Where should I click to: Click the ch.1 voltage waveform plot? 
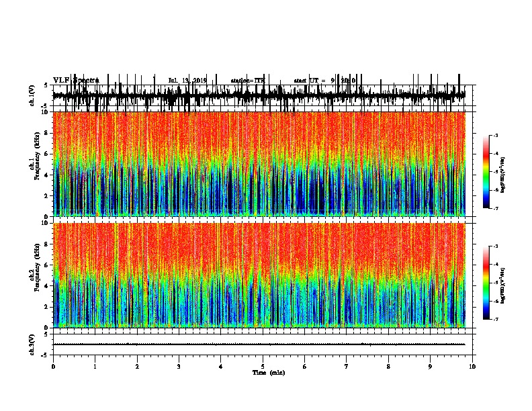coord(259,95)
